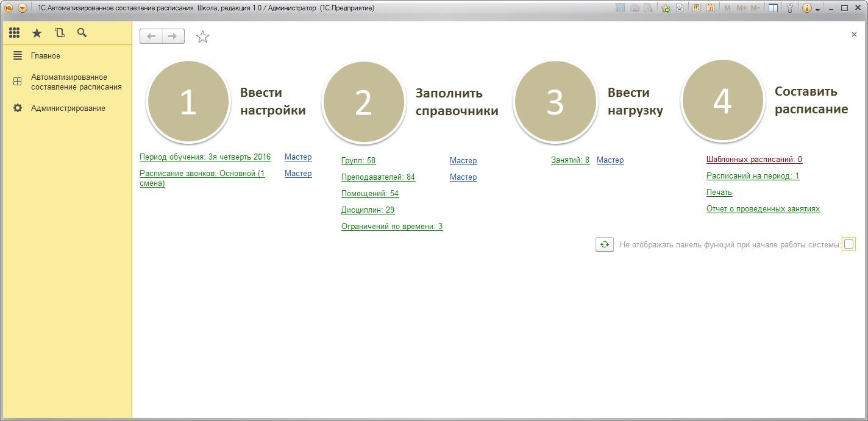Click 'Мастер' link next to Занятий

(610, 160)
